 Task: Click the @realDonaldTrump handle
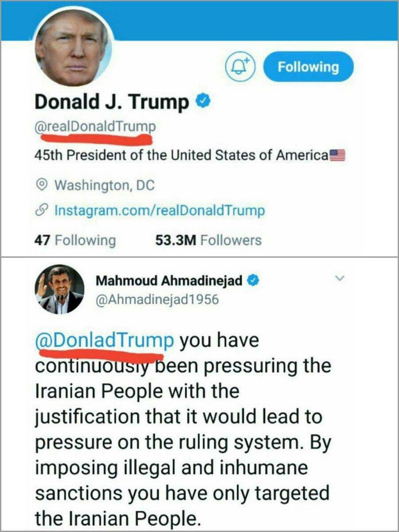(x=95, y=126)
